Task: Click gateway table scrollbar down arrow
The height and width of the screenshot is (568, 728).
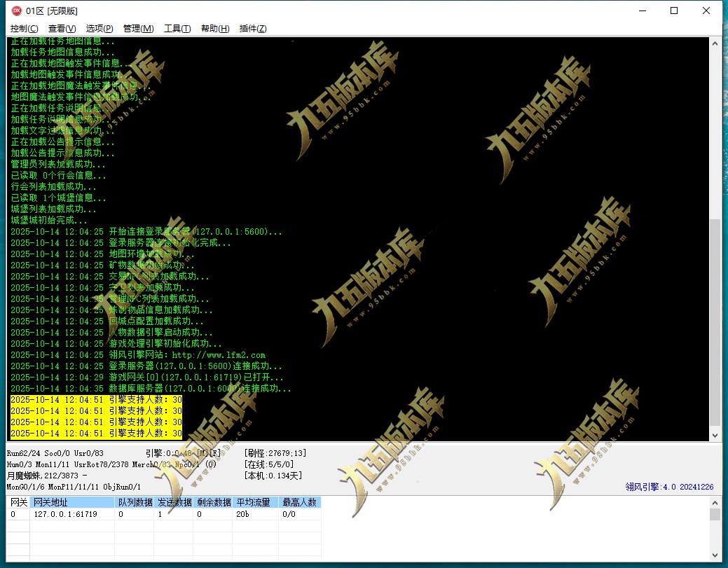Action: [715, 555]
